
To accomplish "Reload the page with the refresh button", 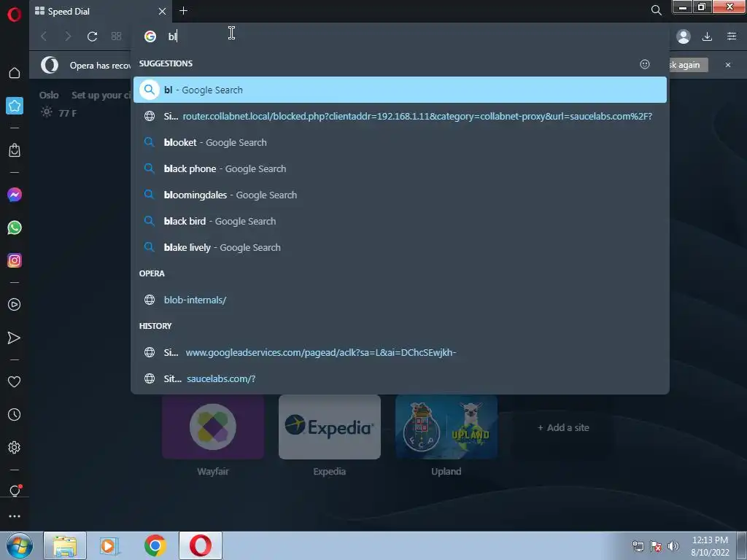I will [92, 36].
